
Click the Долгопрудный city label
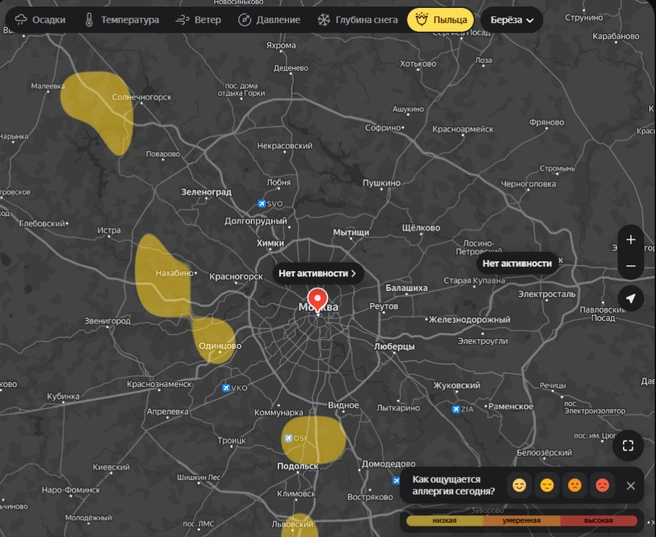tap(256, 221)
